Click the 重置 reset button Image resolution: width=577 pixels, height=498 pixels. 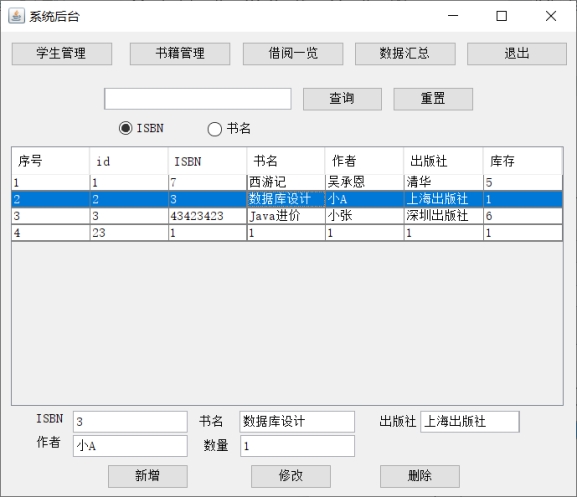pyautogui.click(x=433, y=99)
